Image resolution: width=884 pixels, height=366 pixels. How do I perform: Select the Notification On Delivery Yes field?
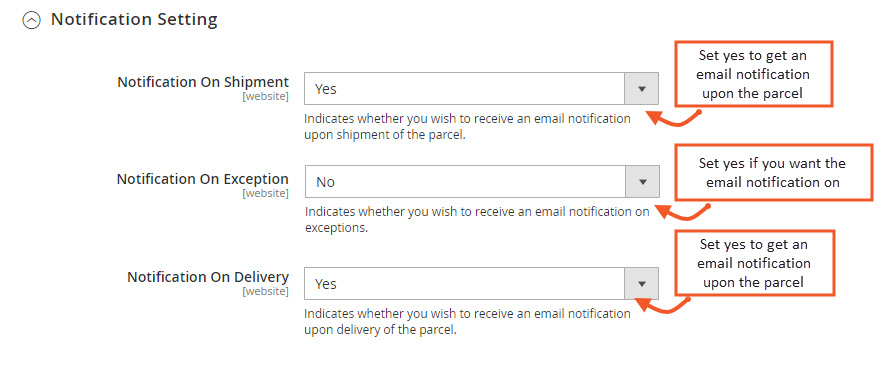481,284
